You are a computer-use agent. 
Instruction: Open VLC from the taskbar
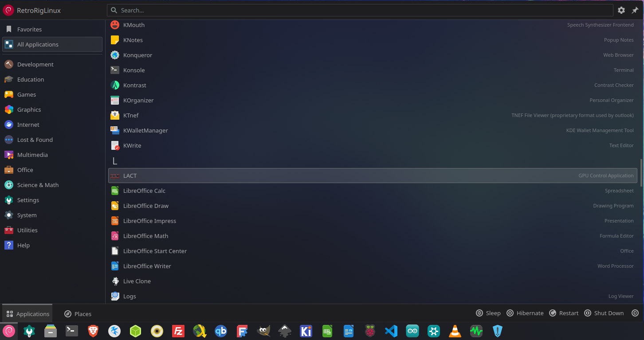pyautogui.click(x=455, y=331)
